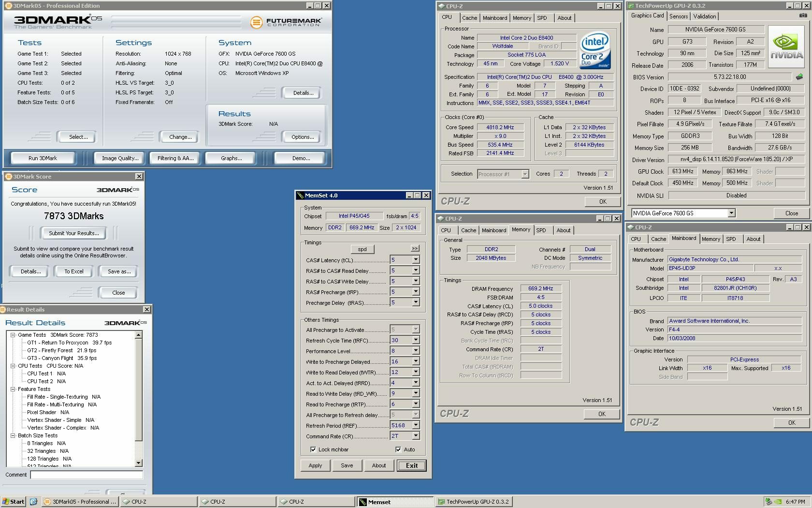Click Filtering & AA button
The image size is (812, 508).
pos(175,158)
